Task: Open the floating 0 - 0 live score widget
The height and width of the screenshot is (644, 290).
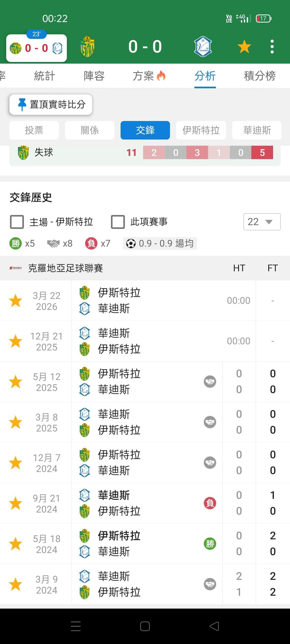Action: [x=37, y=48]
